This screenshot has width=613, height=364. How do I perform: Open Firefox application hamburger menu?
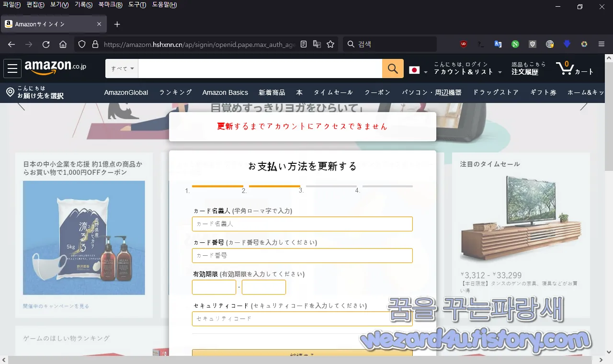tap(602, 44)
